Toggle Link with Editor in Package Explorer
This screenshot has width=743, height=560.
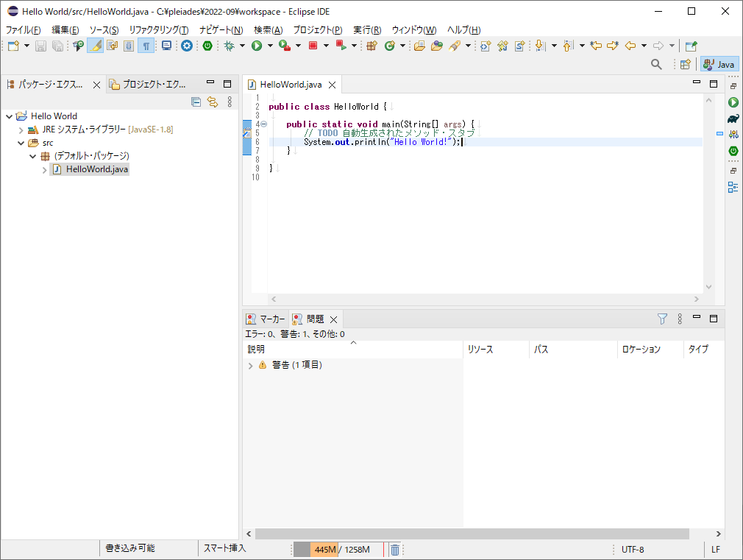pos(213,102)
